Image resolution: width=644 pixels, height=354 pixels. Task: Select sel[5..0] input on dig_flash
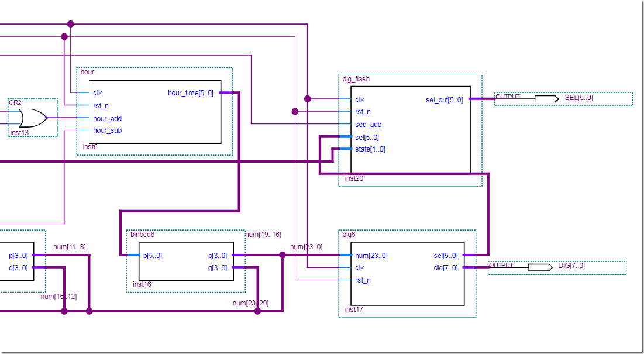point(367,137)
